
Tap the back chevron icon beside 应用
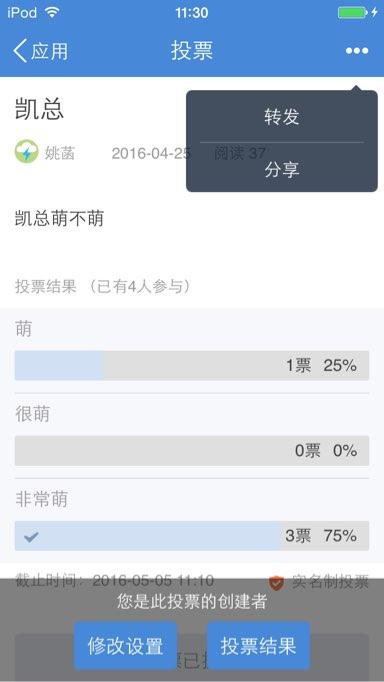[20, 51]
